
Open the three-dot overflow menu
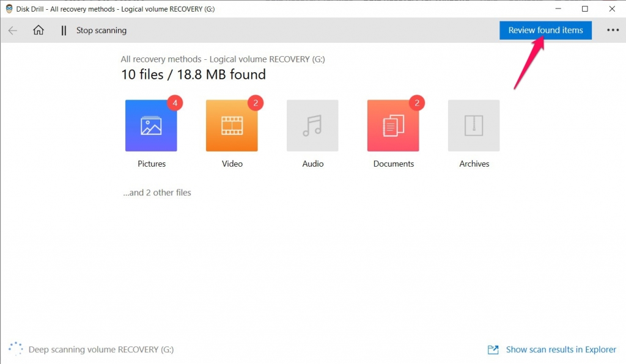613,30
